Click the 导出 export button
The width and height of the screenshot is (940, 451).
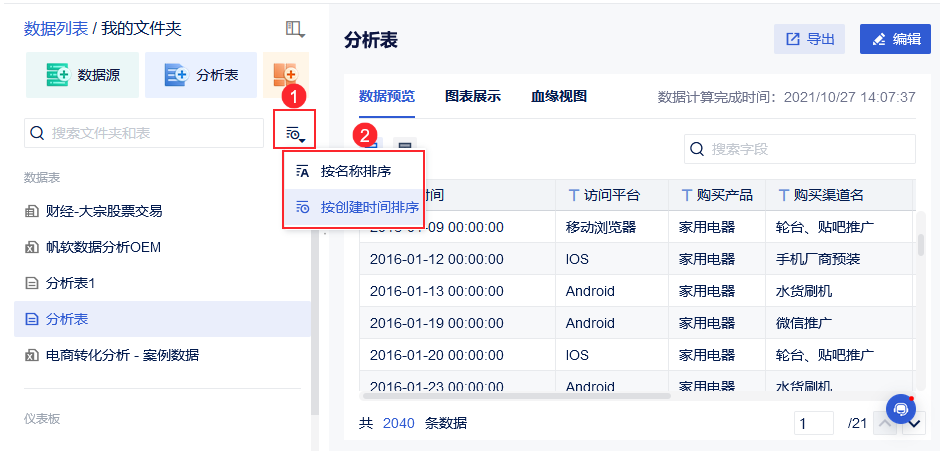[810, 40]
